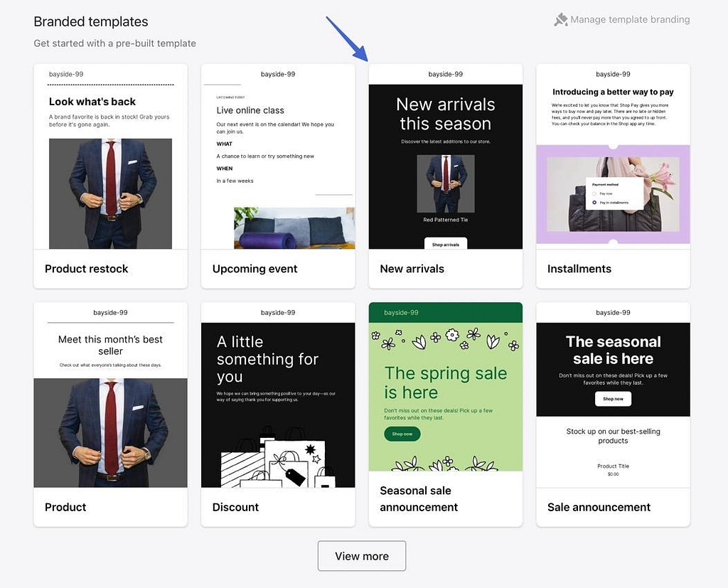Screen dimensions: 728x588
Task: Click the template branding icon
Action: pyautogui.click(x=560, y=19)
